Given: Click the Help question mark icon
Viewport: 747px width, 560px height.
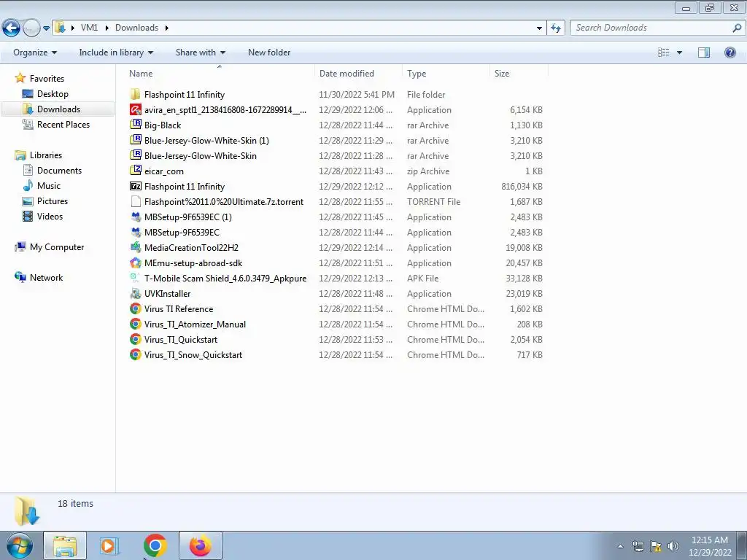Looking at the screenshot, I should coord(729,52).
